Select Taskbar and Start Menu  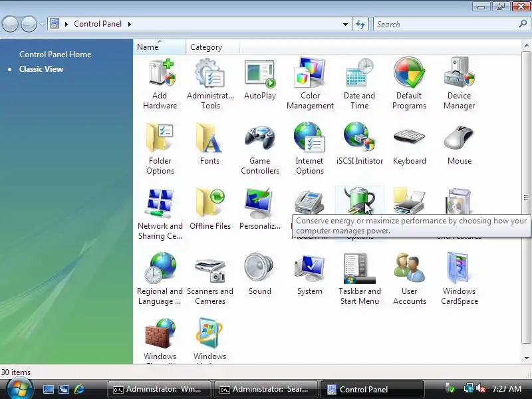point(359,279)
